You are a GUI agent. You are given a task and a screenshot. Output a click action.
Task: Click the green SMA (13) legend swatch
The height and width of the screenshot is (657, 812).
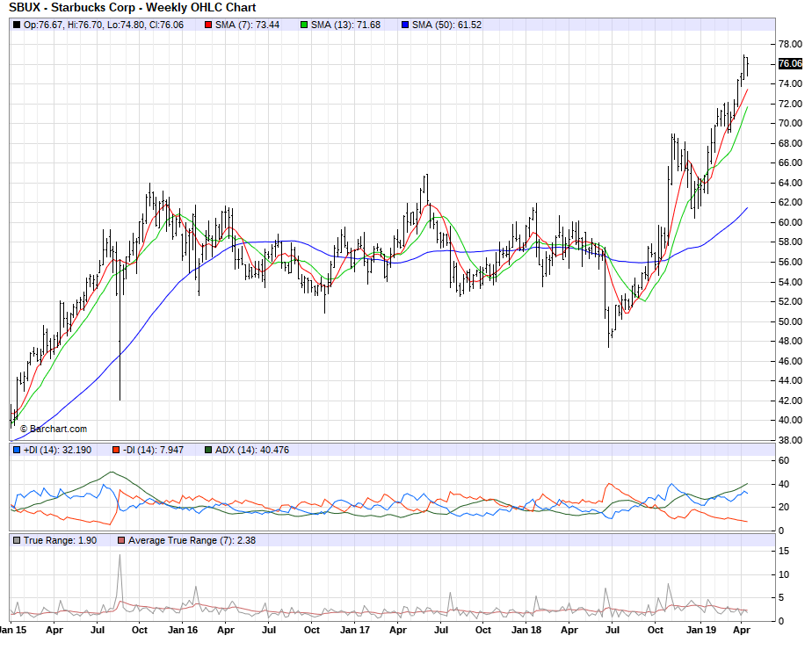coord(304,25)
